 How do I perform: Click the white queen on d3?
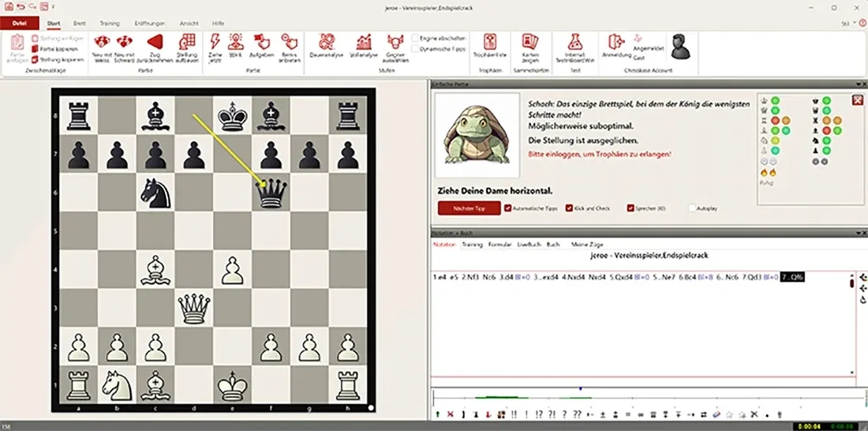[x=193, y=308]
